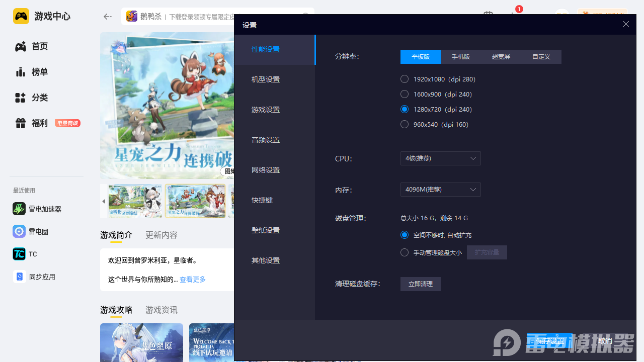Viewport: 644px width, 362px height.
Task: Select the highlighted banner thumbnail
Action: click(x=196, y=201)
